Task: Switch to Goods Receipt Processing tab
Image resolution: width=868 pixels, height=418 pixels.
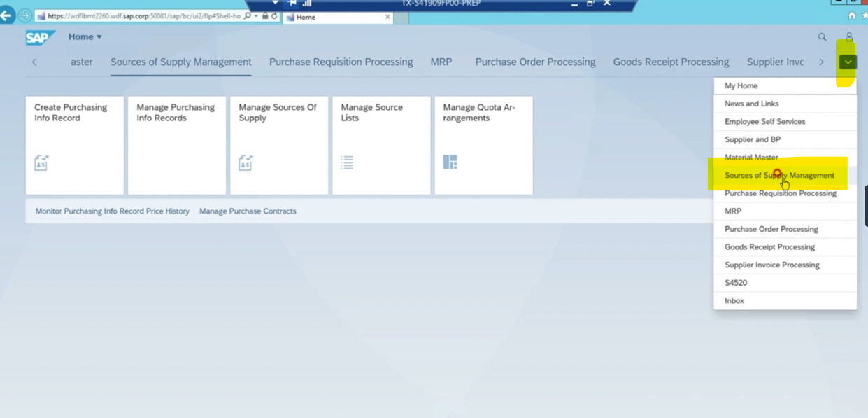Action: (671, 62)
